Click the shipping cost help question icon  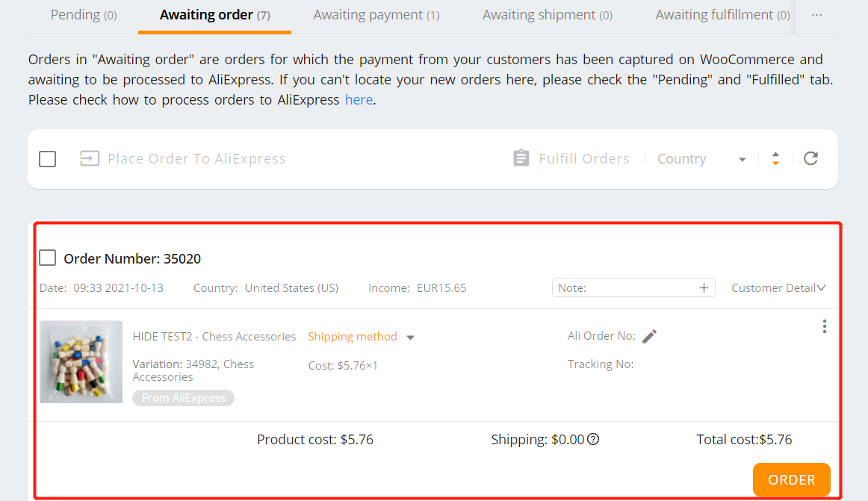tap(593, 439)
